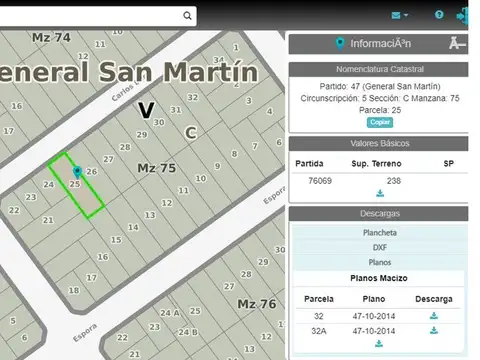
Task: Select parcel 24 A in Mz 76
Action: click(x=170, y=313)
